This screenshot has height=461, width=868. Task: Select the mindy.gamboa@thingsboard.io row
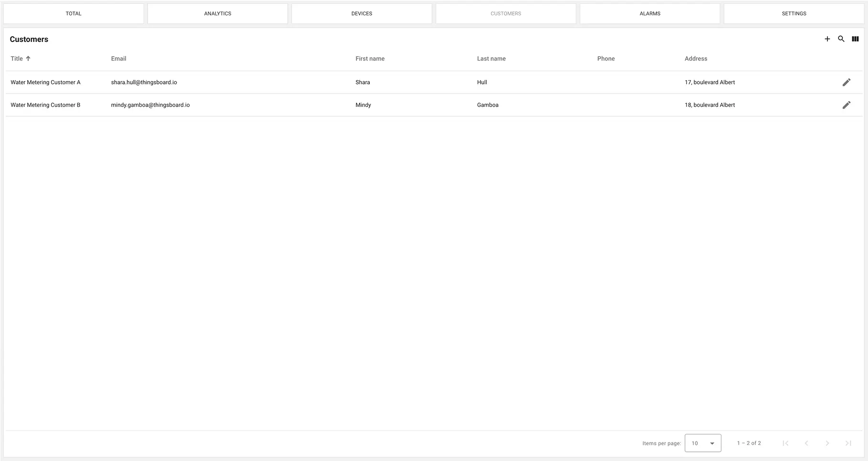[150, 105]
